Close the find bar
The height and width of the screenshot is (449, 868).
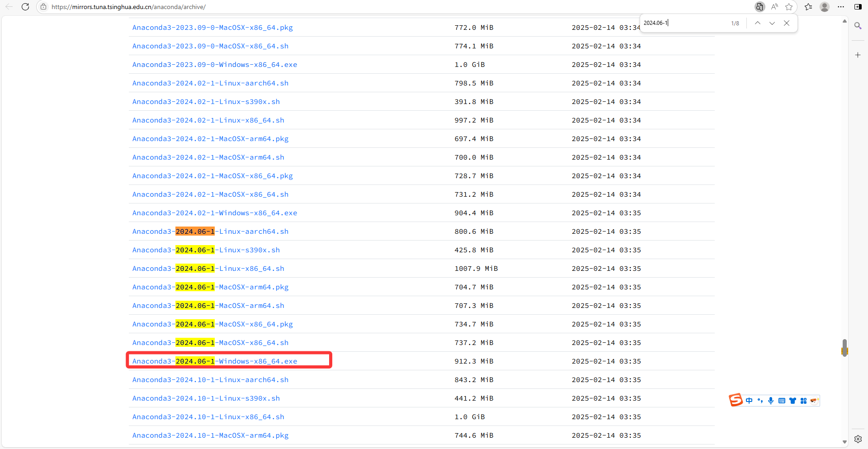click(x=787, y=23)
